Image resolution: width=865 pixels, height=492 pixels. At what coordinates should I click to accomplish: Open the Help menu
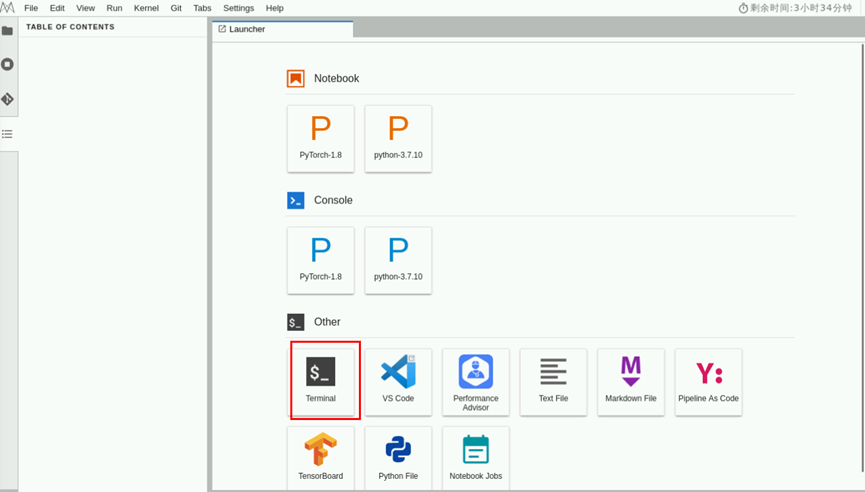tap(274, 8)
